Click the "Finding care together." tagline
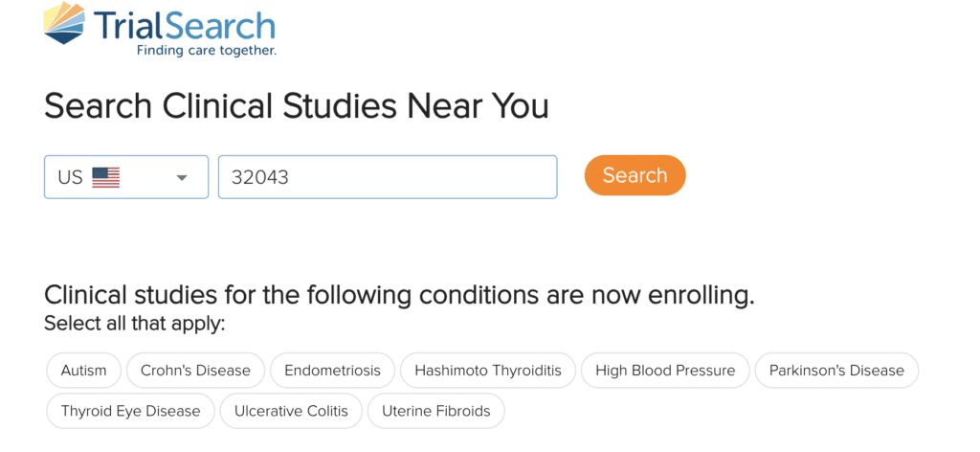The image size is (980, 452). point(206,50)
